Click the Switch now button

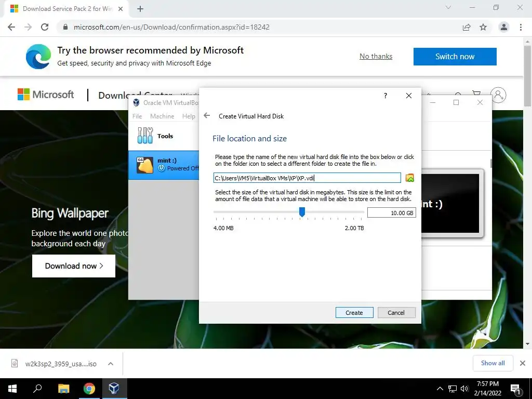pos(455,56)
